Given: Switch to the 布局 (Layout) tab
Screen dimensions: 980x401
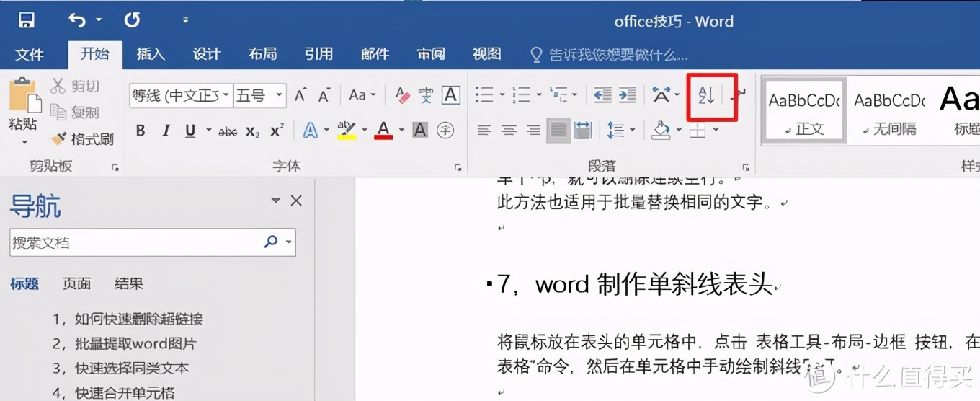Looking at the screenshot, I should coord(263,54).
